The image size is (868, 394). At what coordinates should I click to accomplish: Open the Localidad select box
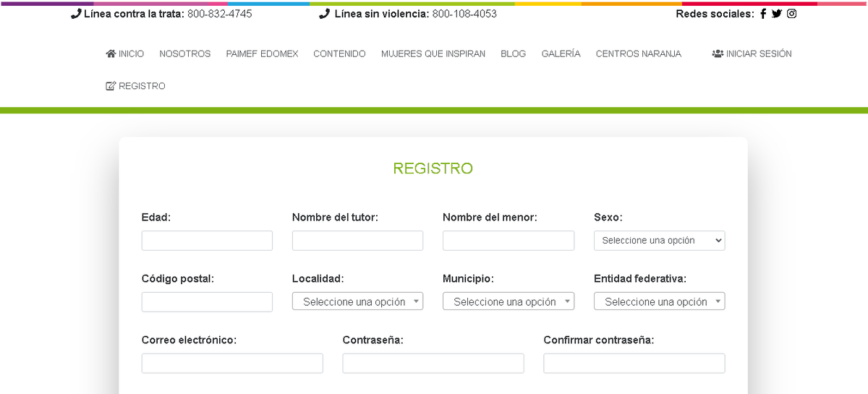pos(357,301)
